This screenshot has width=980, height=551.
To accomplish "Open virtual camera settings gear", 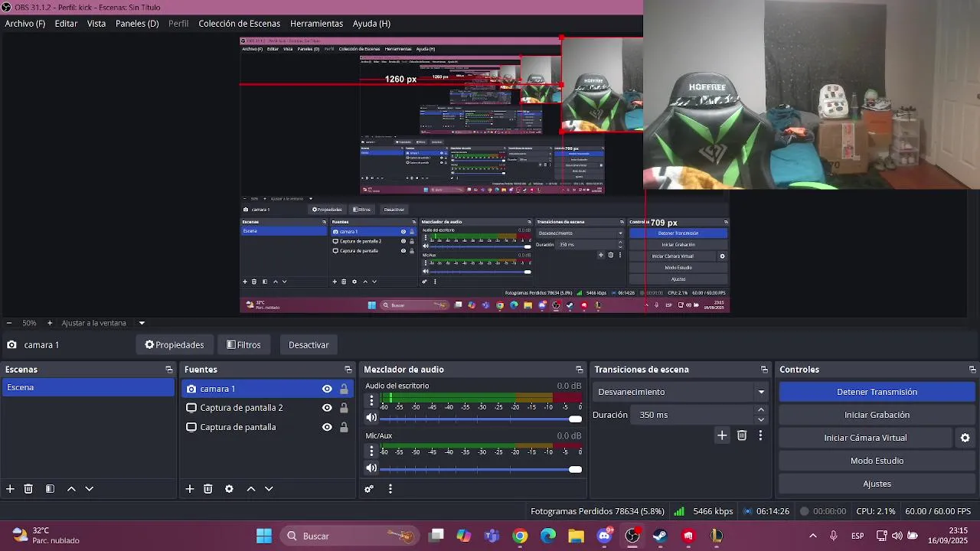I will click(x=965, y=438).
